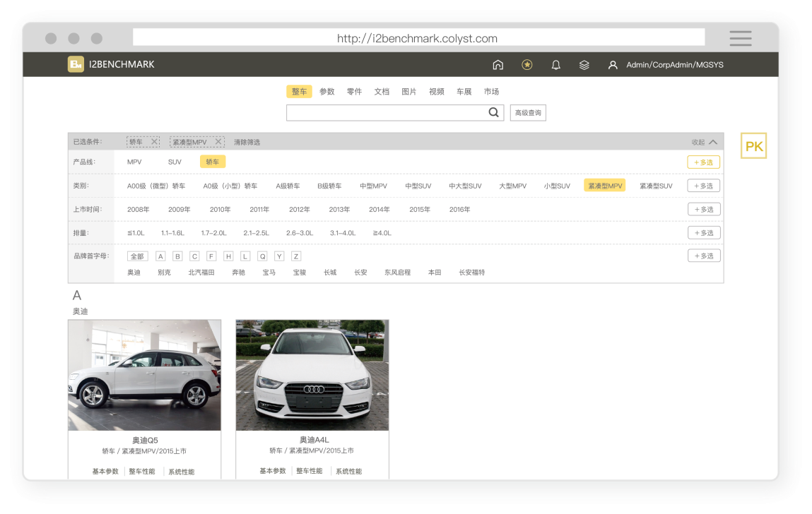Click the I2BENCHMARK logo icon
This screenshot has width=812, height=514.
pyautogui.click(x=76, y=64)
